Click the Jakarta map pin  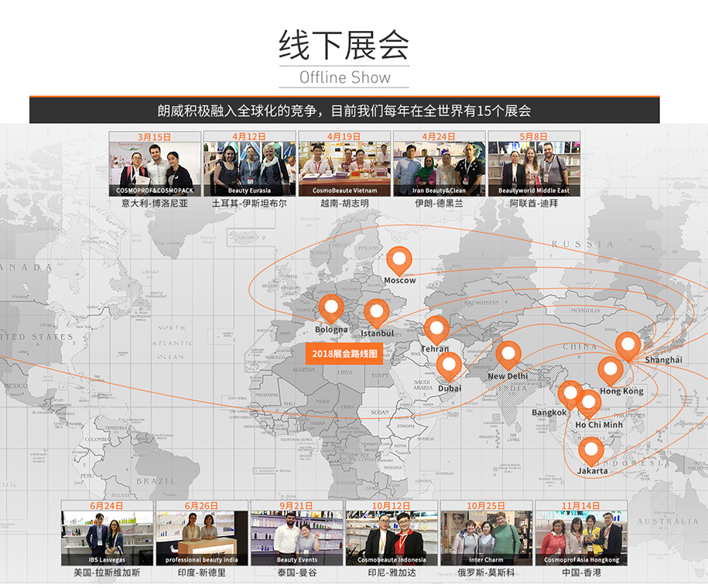pyautogui.click(x=591, y=450)
